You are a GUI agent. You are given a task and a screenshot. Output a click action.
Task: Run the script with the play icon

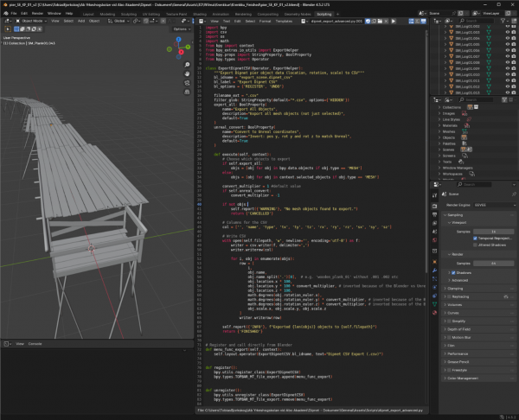pos(394,21)
